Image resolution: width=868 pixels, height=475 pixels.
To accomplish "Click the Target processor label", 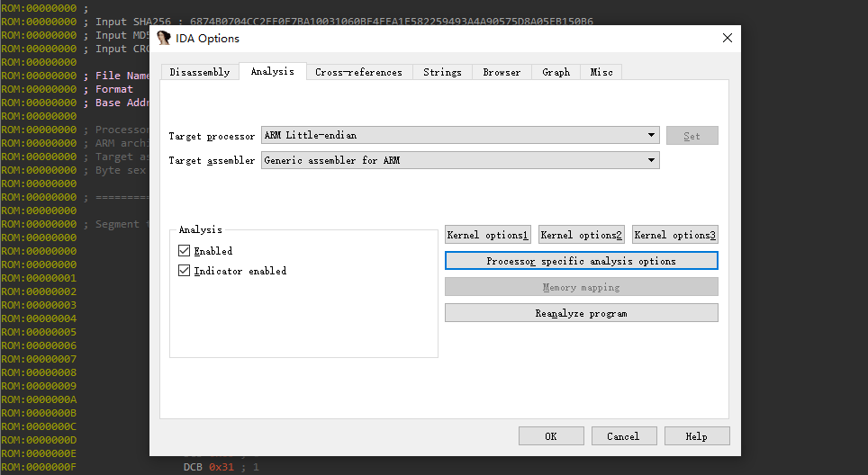I will (x=212, y=136).
